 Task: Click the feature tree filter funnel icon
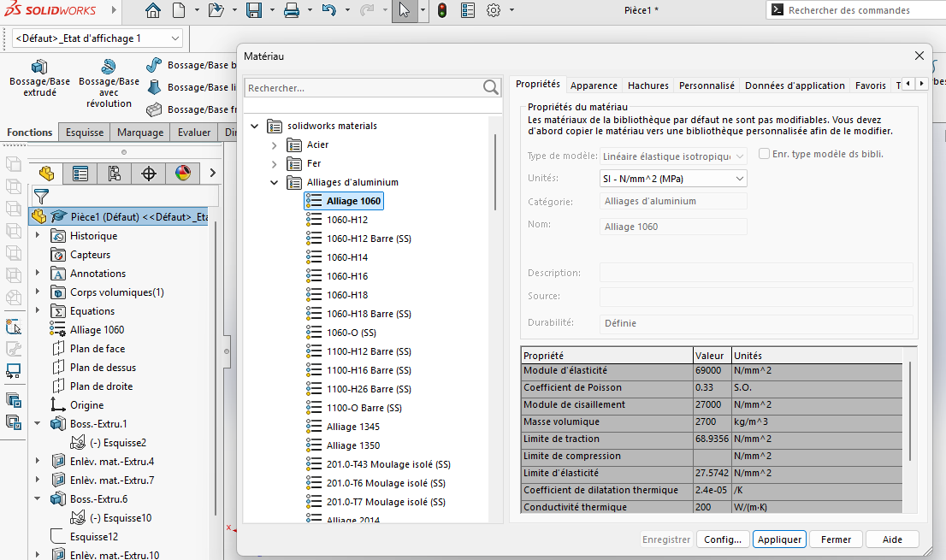(x=41, y=197)
